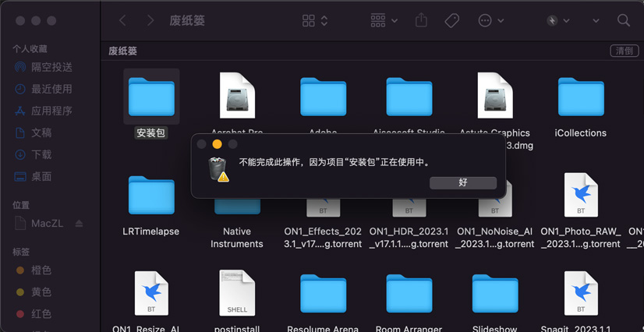Select the postinstall shell script file
Screen dimensions: 644x332
pyautogui.click(x=237, y=292)
